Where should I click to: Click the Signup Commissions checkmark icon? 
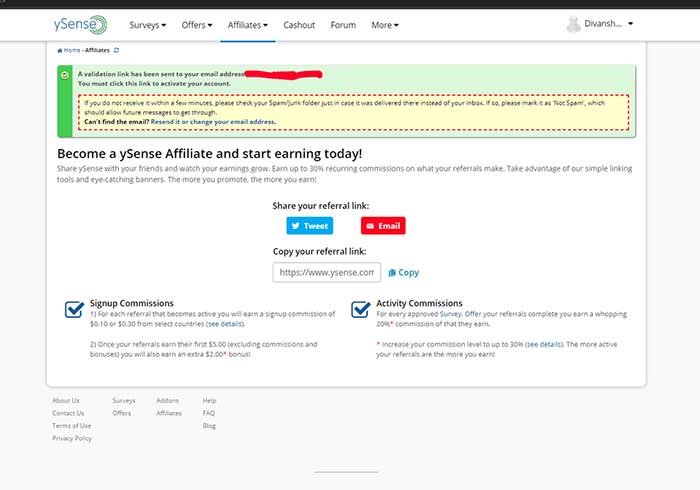(74, 309)
